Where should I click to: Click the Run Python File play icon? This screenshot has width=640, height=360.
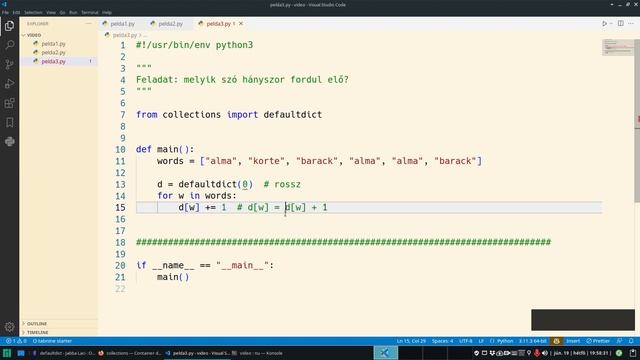pyautogui.click(x=604, y=24)
